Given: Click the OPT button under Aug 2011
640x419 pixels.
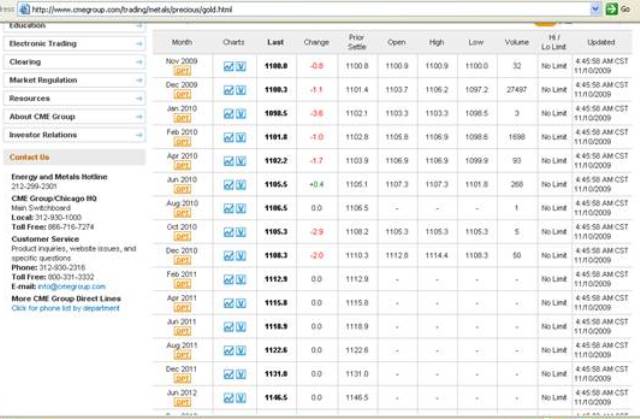Looking at the screenshot, I should point(182,355).
